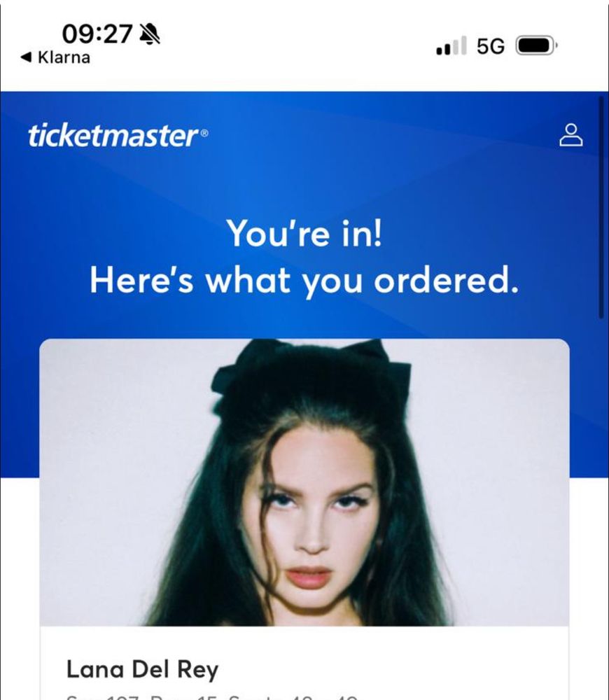This screenshot has width=609, height=700.
Task: Tap the "You're in!" heading
Action: point(304,233)
